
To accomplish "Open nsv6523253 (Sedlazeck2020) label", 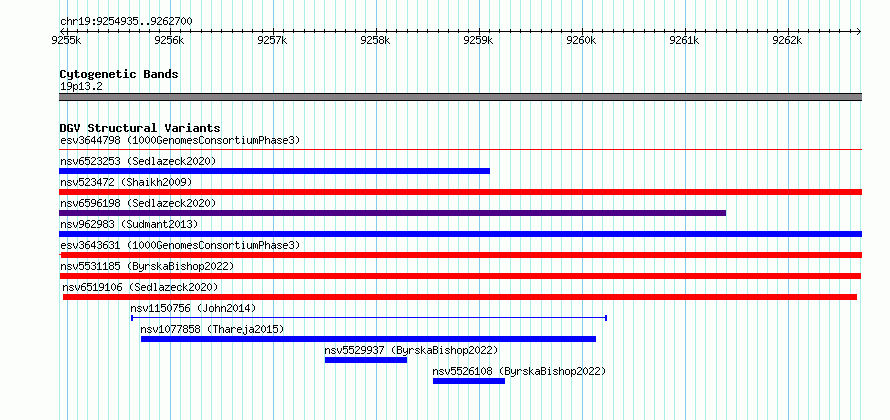I will tap(138, 161).
